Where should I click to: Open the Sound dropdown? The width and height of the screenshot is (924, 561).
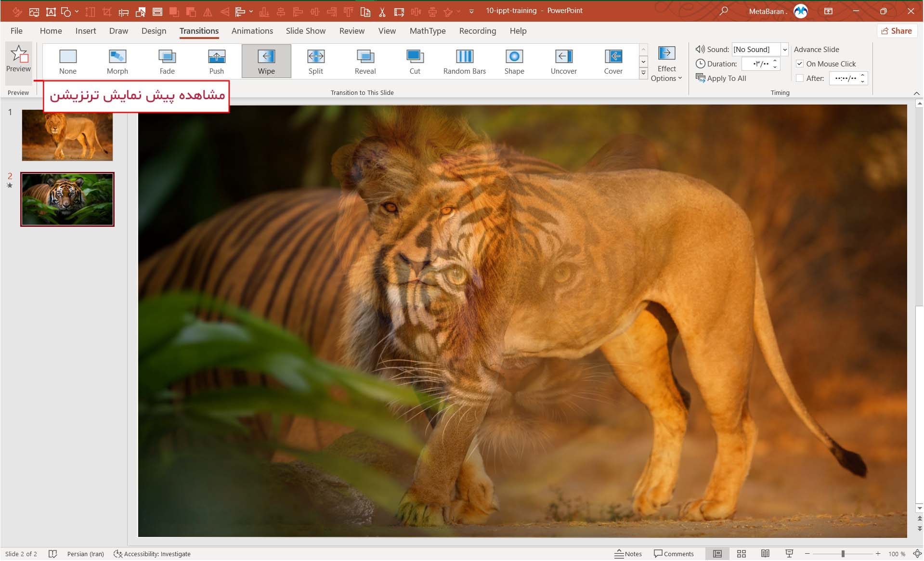point(784,49)
